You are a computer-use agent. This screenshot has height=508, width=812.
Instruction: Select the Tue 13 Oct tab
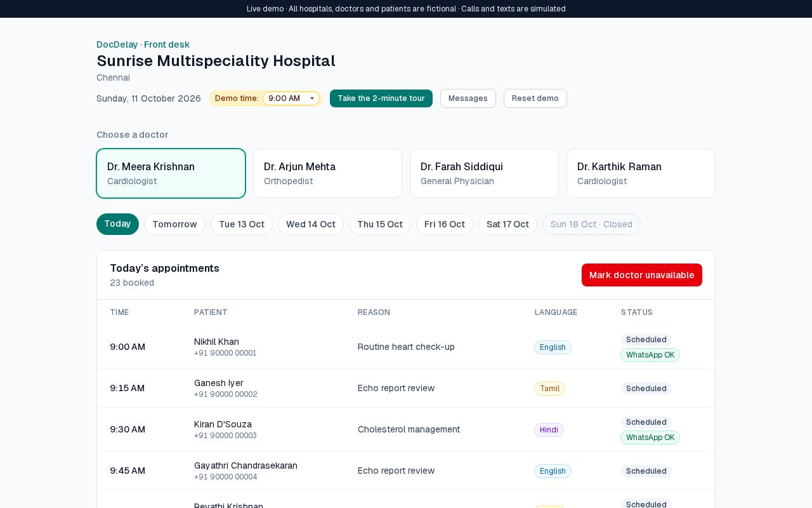242,224
